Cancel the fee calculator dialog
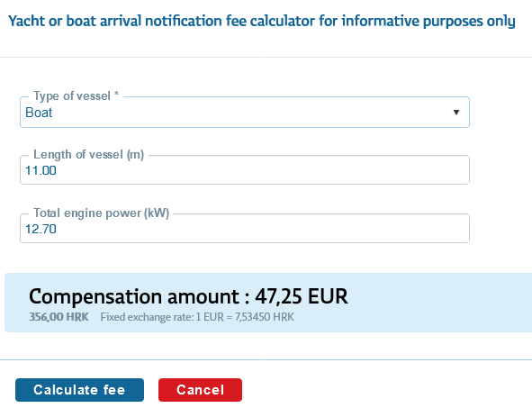 tap(200, 390)
